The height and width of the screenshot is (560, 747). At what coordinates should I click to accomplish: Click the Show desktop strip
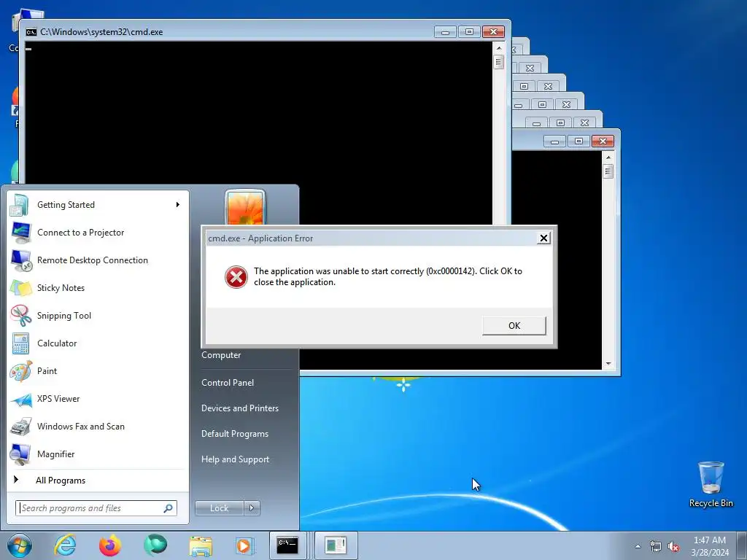click(x=742, y=545)
